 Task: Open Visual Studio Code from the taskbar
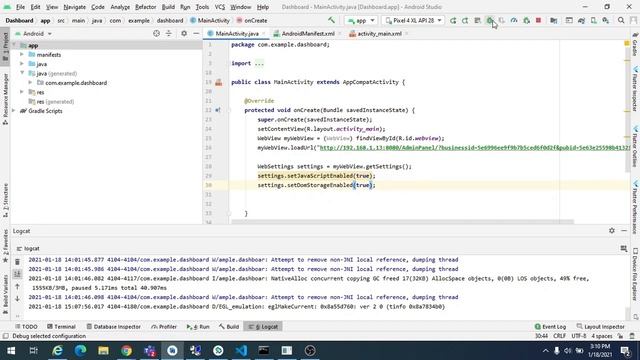241,351
